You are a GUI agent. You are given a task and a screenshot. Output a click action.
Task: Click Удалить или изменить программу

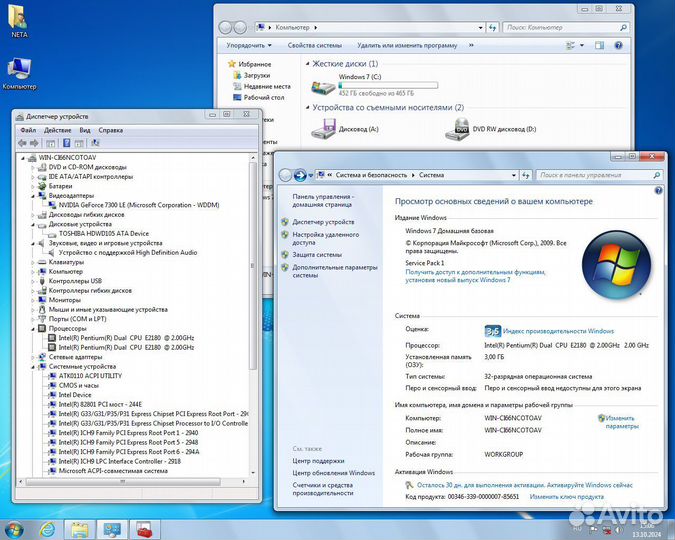pos(407,45)
